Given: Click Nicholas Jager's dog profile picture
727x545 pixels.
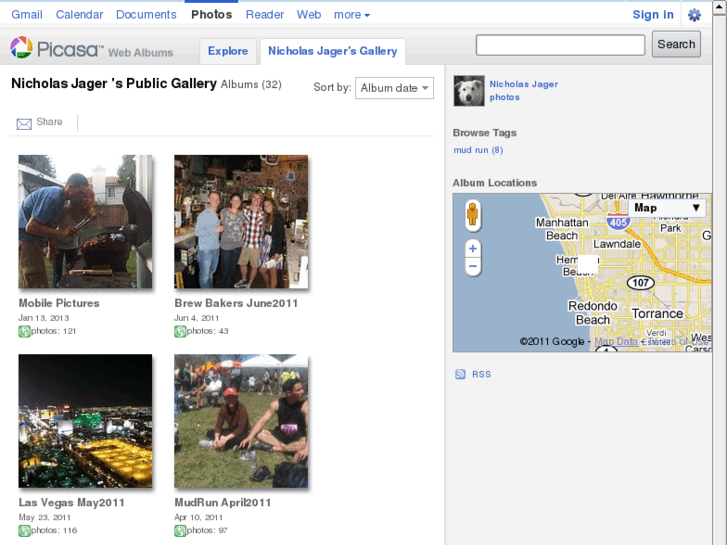Looking at the screenshot, I should 469,91.
